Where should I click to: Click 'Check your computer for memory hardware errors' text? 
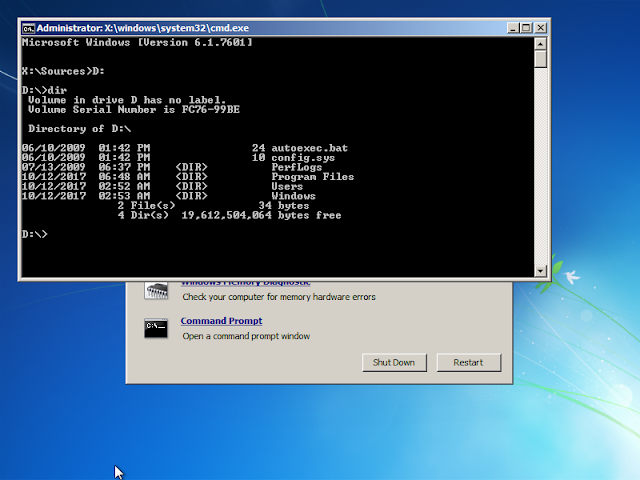(x=279, y=297)
